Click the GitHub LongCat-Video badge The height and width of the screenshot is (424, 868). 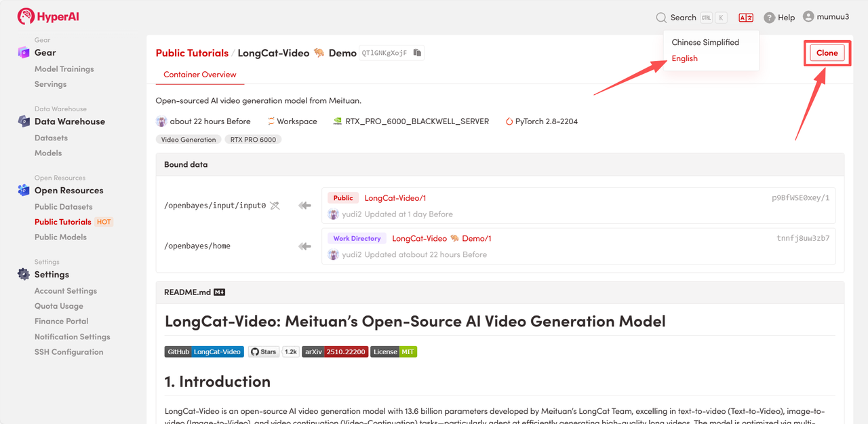[x=204, y=351]
